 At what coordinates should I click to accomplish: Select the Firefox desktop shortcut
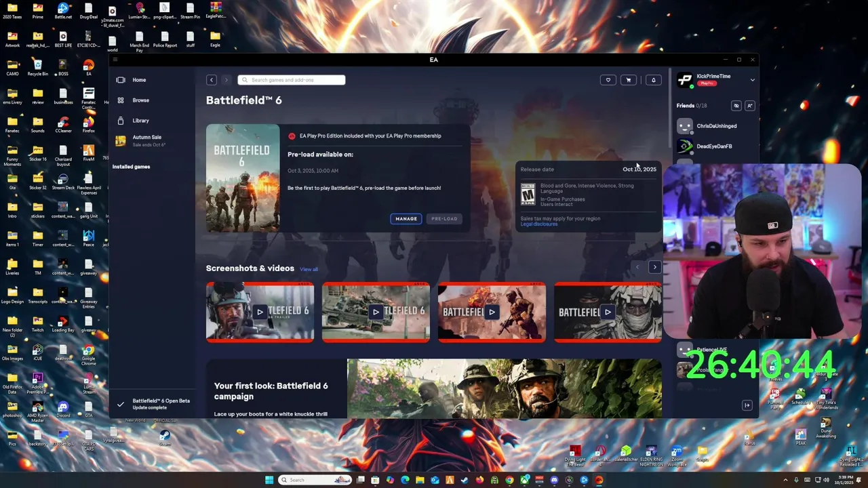(x=88, y=125)
